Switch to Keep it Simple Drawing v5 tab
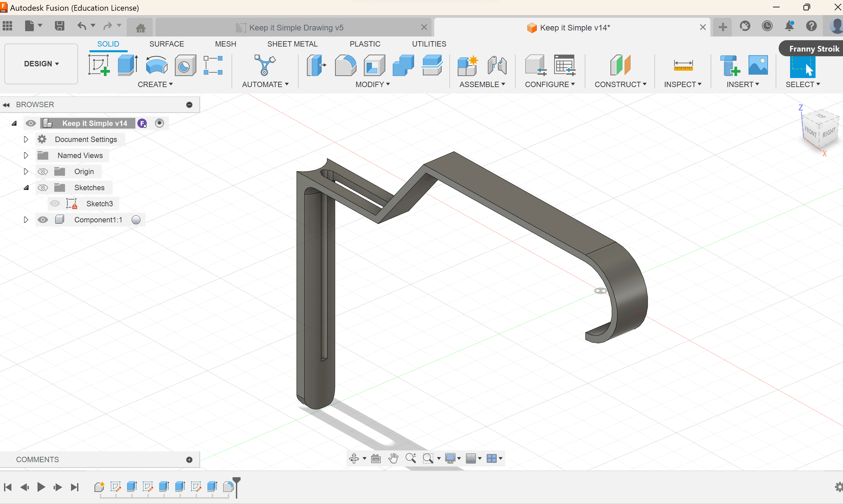The height and width of the screenshot is (504, 843). [294, 27]
